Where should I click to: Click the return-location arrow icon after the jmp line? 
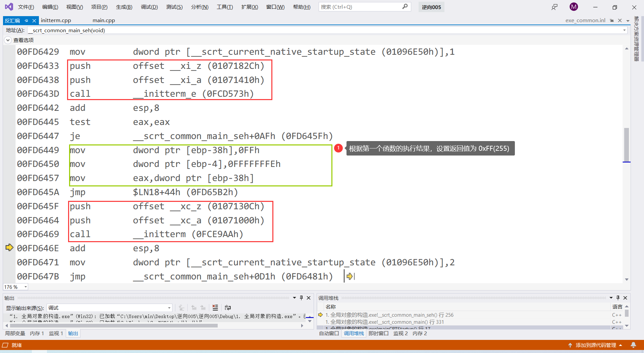350,276
